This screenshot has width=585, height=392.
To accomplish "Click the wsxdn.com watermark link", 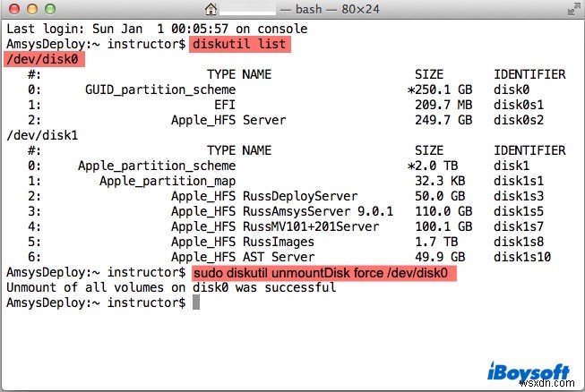I will tap(552, 382).
